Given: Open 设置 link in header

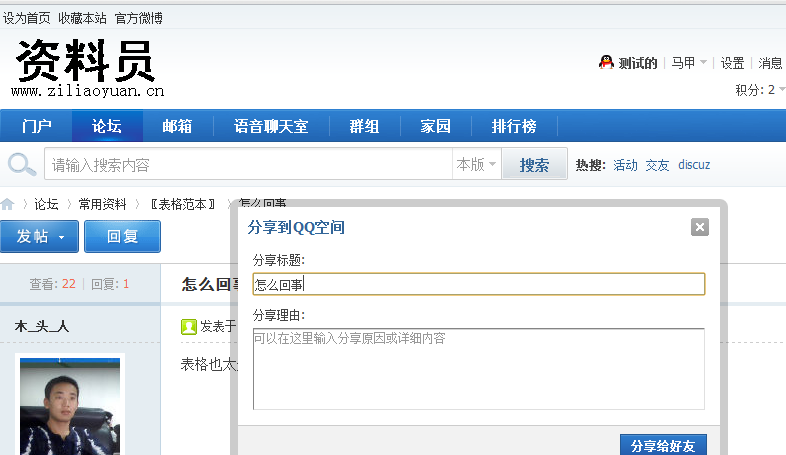Looking at the screenshot, I should pos(732,63).
